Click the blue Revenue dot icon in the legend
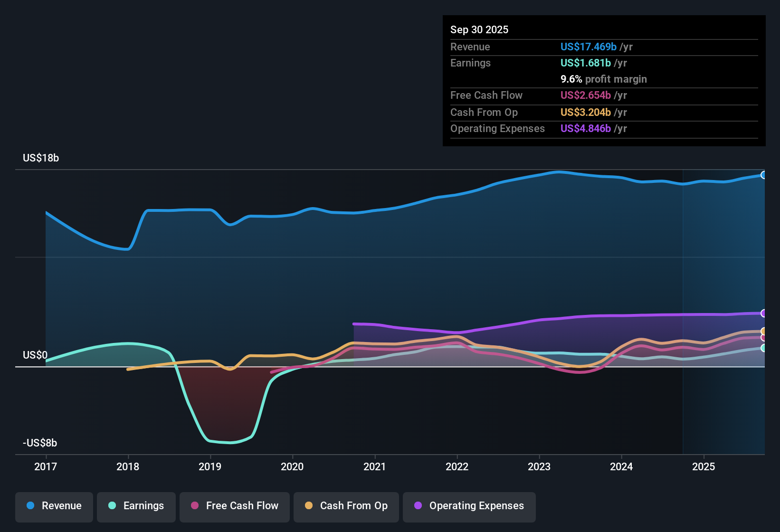780x532 pixels. tap(30, 506)
